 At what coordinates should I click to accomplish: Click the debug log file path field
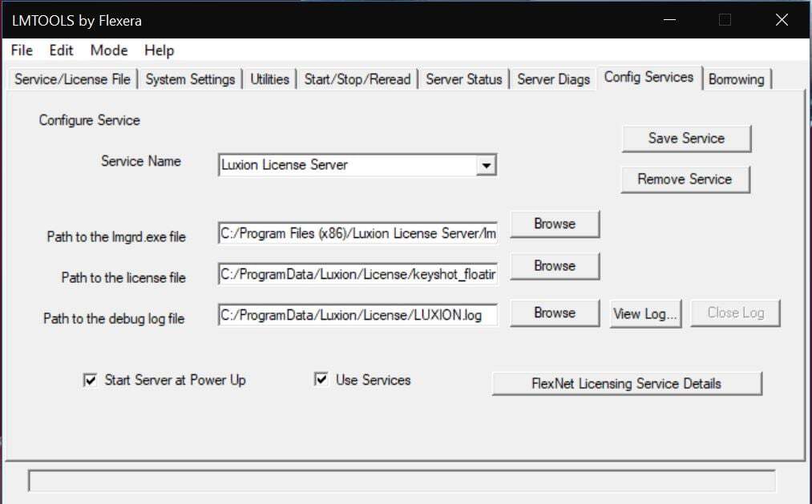(x=358, y=315)
